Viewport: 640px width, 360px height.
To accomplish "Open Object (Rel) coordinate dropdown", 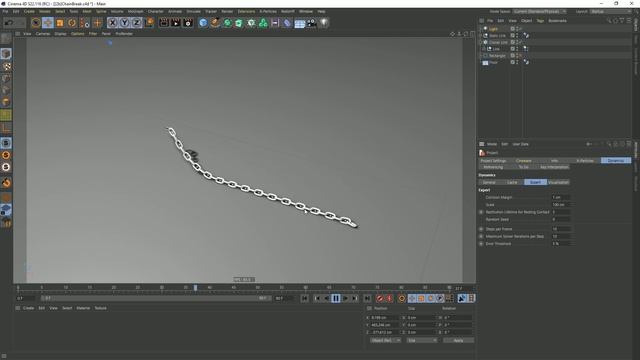I will [x=385, y=340].
